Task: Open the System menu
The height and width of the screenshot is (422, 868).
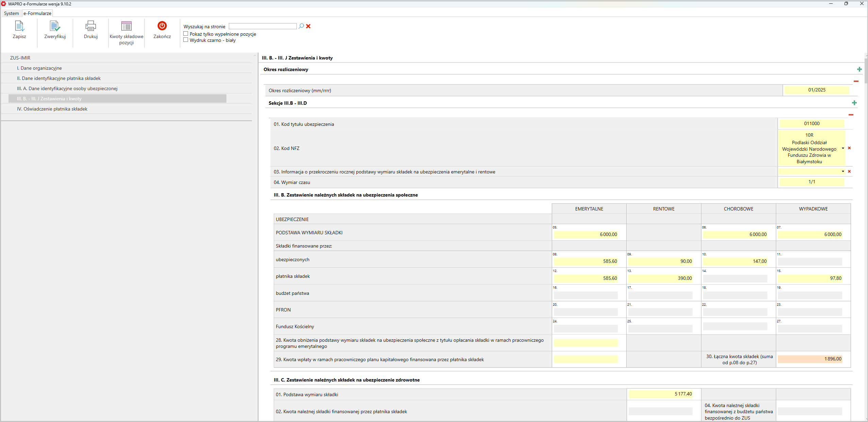Action: point(11,13)
